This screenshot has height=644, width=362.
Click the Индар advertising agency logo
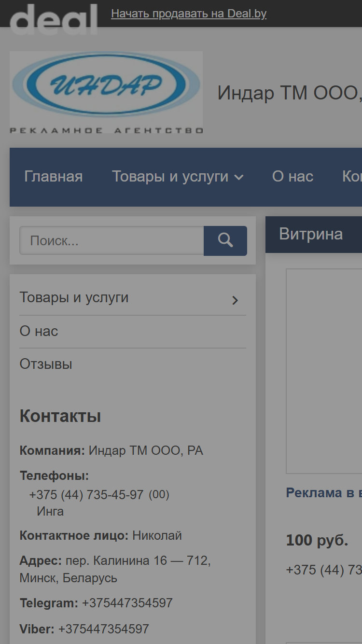(106, 92)
